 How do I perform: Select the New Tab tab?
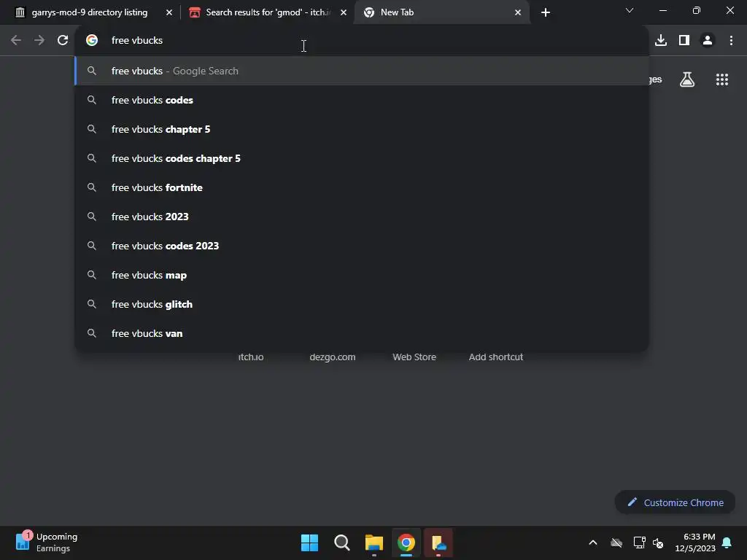pyautogui.click(x=441, y=12)
